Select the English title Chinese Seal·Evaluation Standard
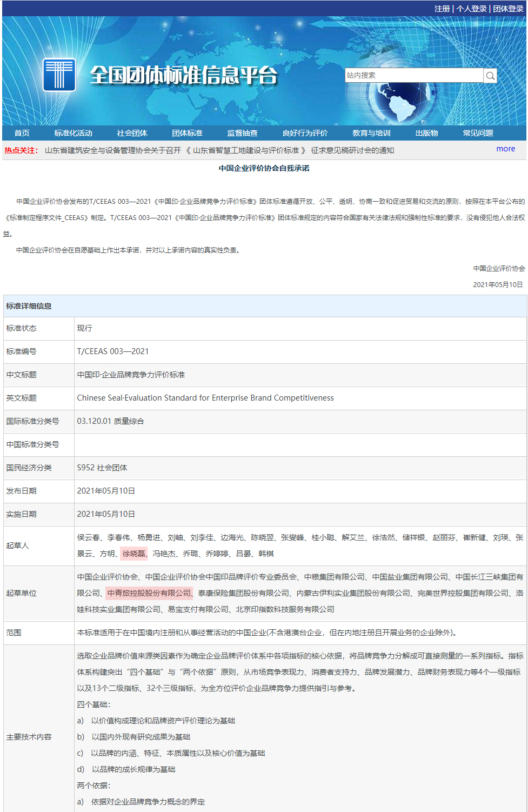This screenshot has width=528, height=812. (x=205, y=398)
